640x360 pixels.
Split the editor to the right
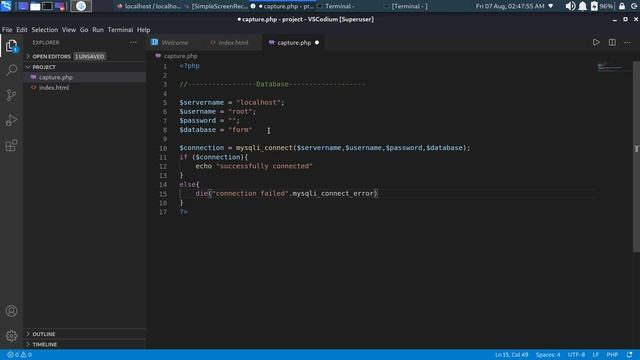click(612, 42)
